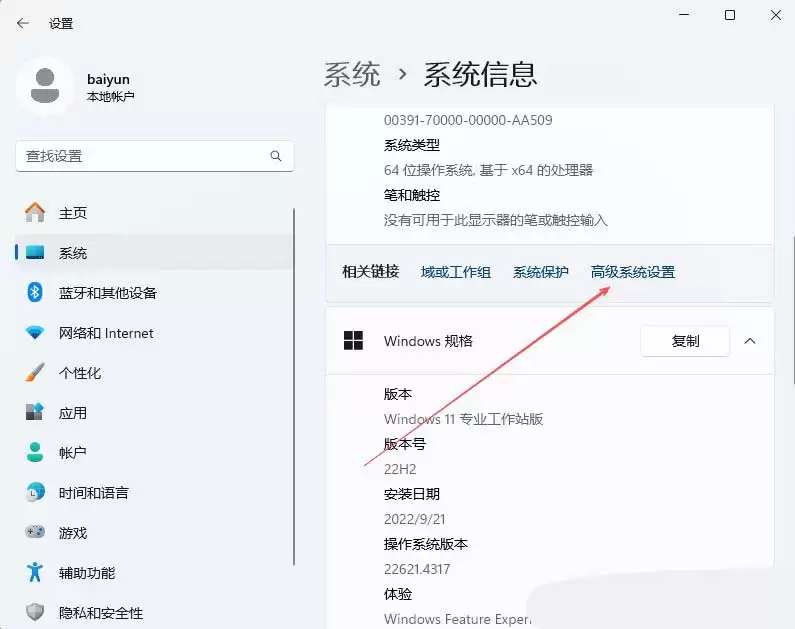Select 系统 in the sidebar

[73, 253]
